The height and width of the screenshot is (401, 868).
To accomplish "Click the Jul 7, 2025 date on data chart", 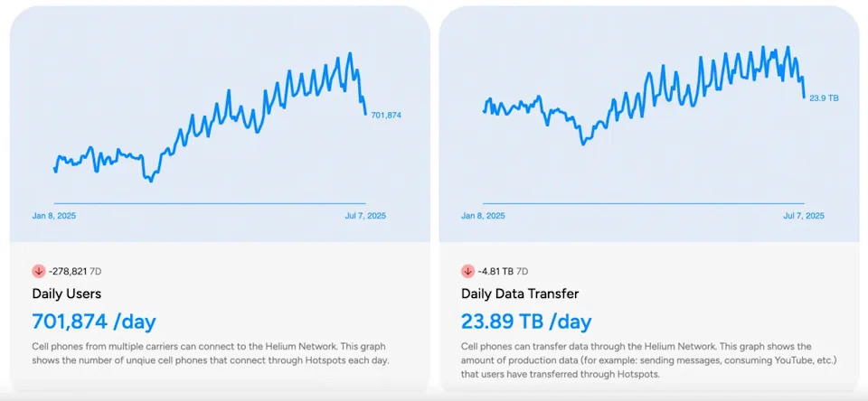I will 804,216.
